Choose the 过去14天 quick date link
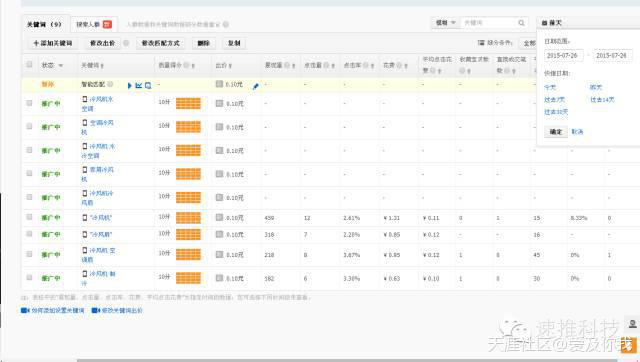640x362 pixels. click(x=602, y=100)
